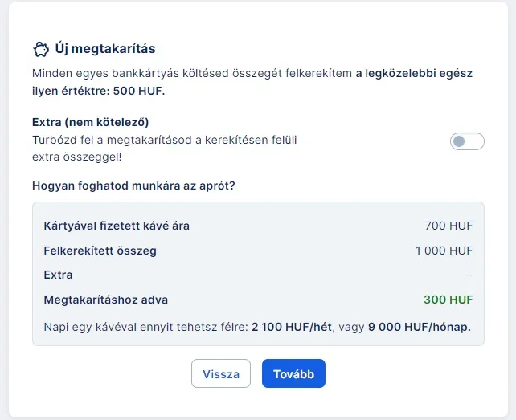The width and height of the screenshot is (516, 420).
Task: Select the "Kártyával fizetett kávé ára" row label
Action: [117, 226]
